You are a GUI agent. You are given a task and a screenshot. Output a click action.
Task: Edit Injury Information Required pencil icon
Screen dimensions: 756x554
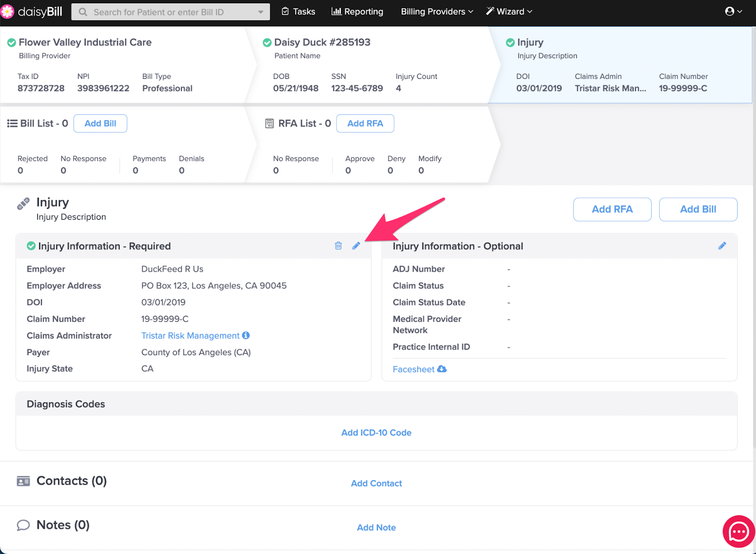pos(356,246)
